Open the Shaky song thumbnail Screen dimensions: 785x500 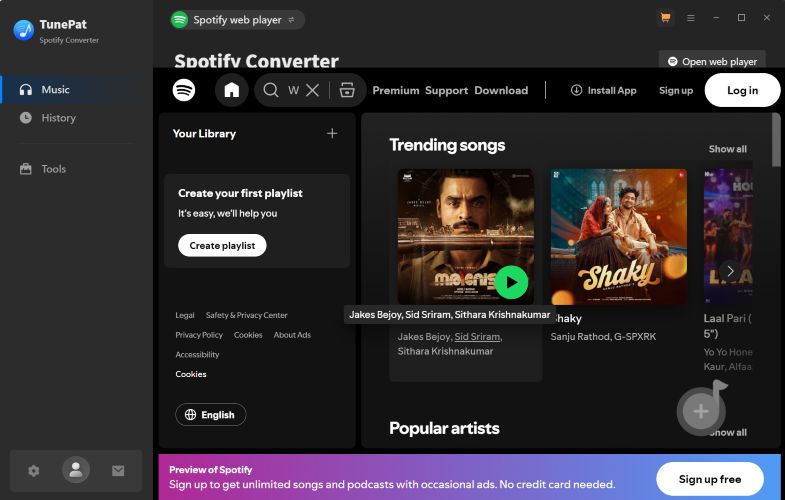point(618,236)
